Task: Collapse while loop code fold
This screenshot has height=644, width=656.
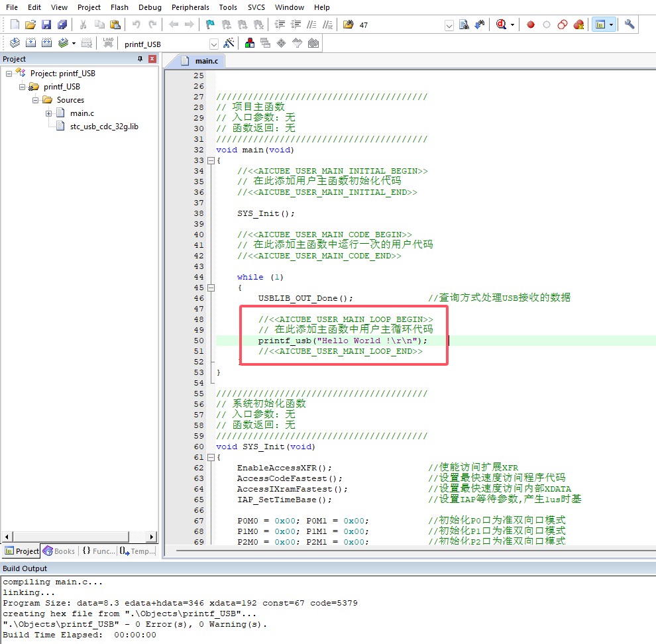Action: pyautogui.click(x=211, y=288)
